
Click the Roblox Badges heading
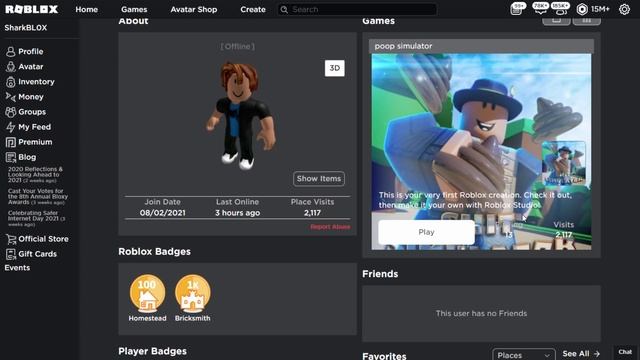click(154, 251)
